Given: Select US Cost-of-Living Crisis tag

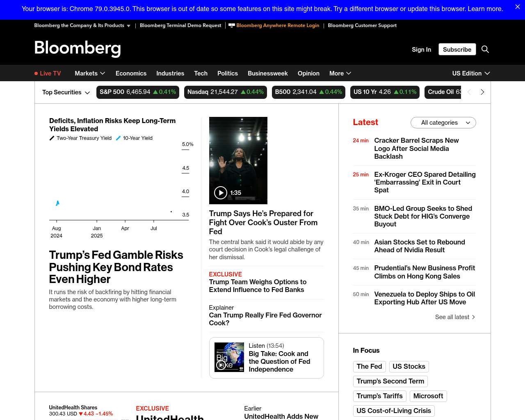Looking at the screenshot, I should pos(394,411).
